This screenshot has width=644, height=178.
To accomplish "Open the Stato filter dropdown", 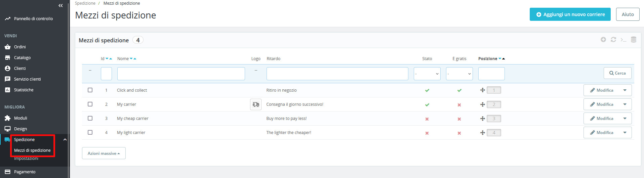I will click(427, 74).
